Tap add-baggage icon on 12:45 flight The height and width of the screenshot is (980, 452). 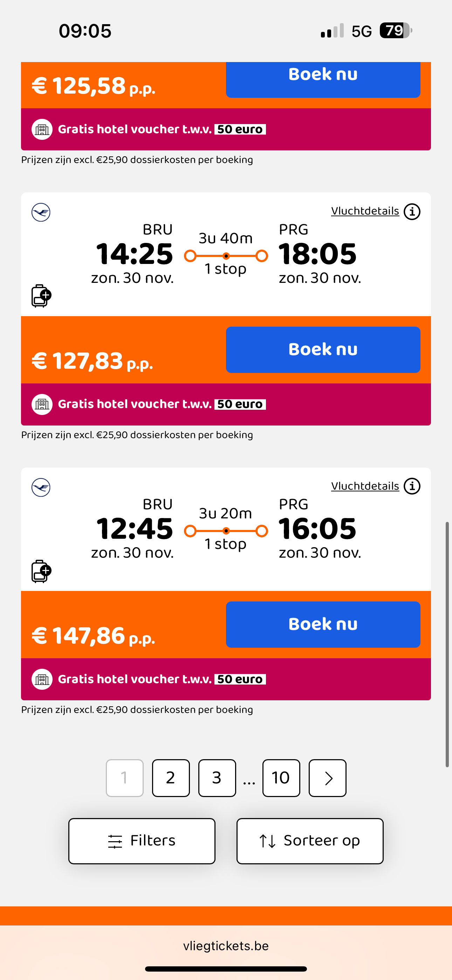(x=41, y=571)
